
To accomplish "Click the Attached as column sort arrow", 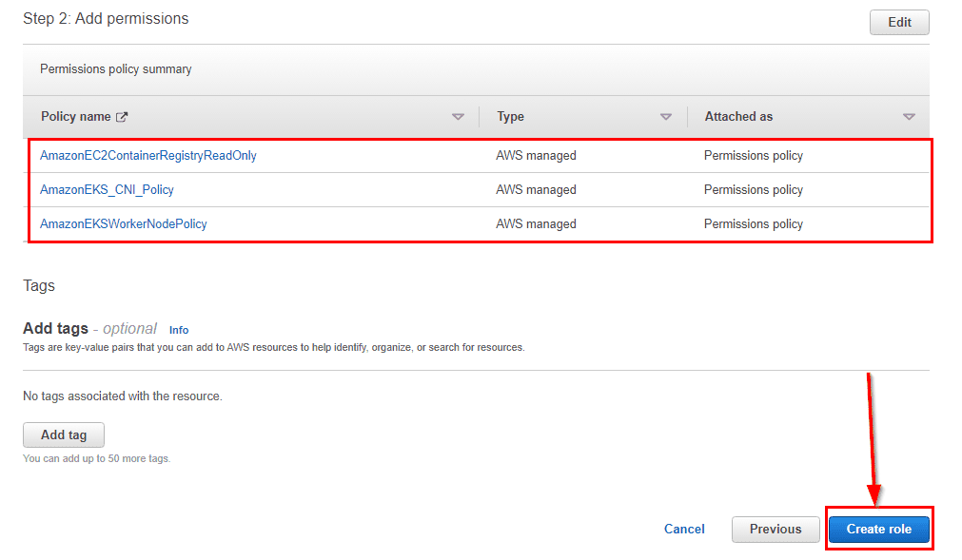I will [909, 117].
